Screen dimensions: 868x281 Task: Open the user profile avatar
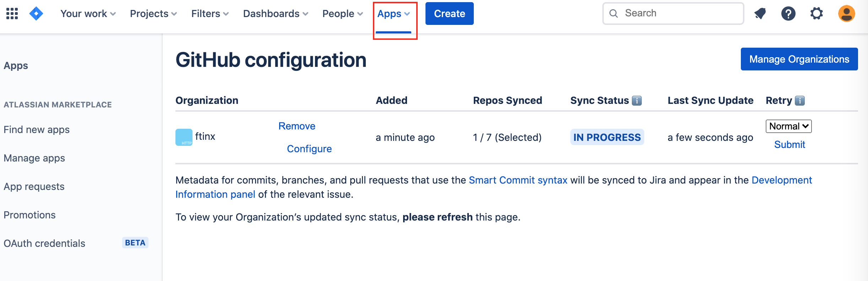click(x=847, y=14)
